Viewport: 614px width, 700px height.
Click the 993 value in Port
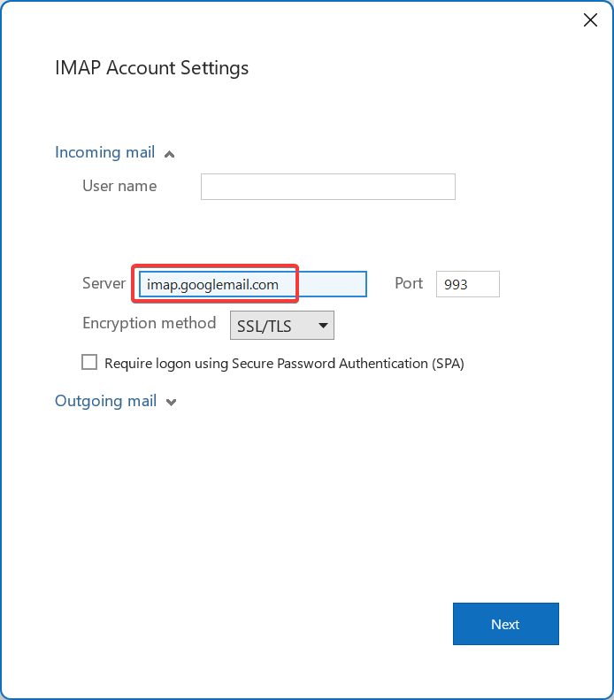point(456,284)
